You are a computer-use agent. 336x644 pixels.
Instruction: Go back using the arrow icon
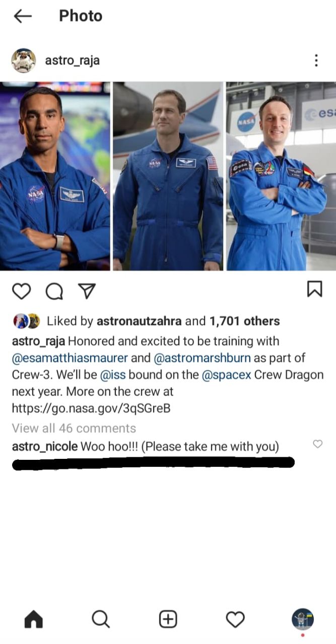click(23, 16)
